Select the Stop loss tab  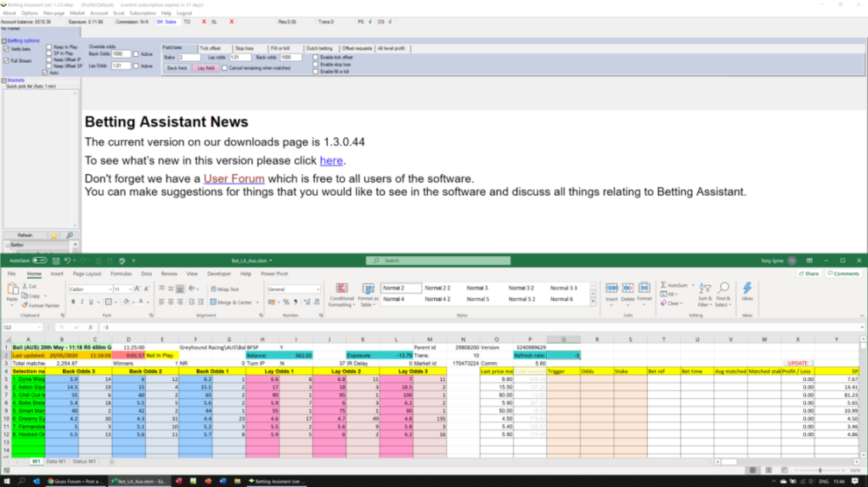click(x=244, y=48)
